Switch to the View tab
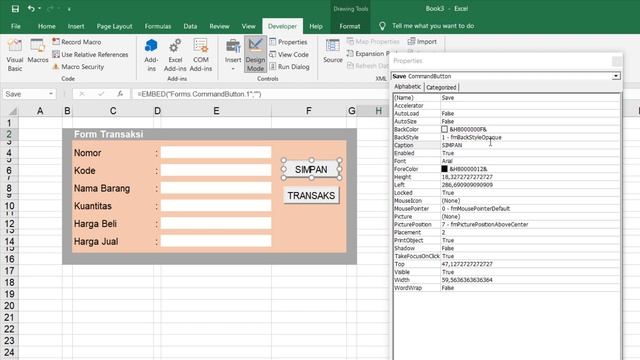 pos(248,26)
